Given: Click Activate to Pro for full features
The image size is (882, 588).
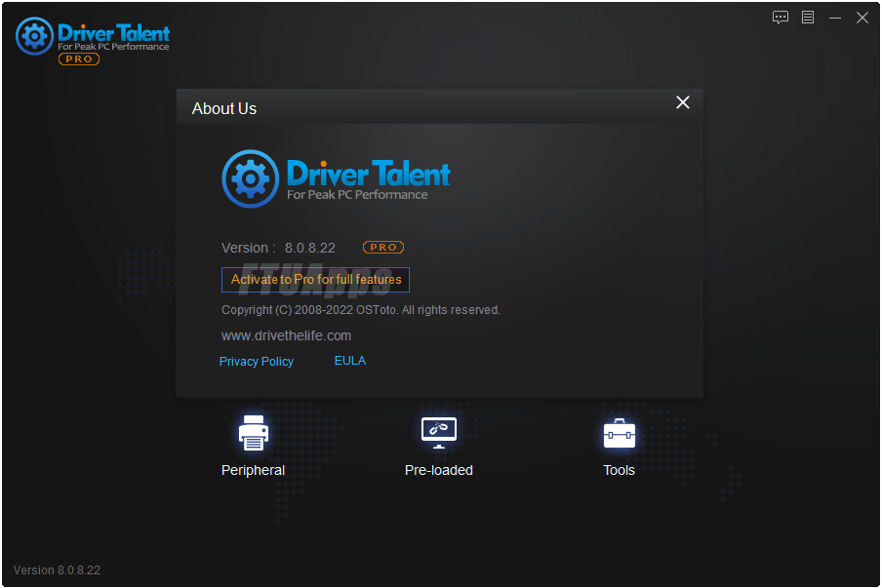Looking at the screenshot, I should 315,280.
